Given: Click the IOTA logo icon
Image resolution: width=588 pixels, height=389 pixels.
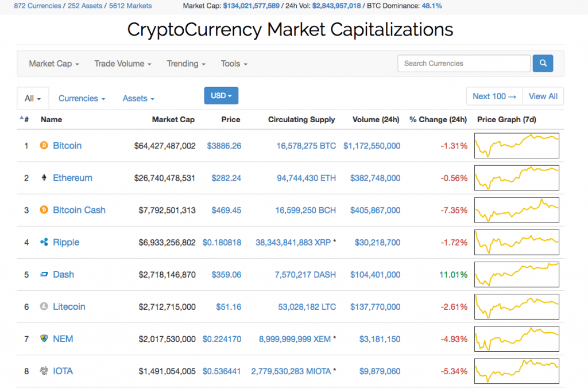Looking at the screenshot, I should [44, 371].
